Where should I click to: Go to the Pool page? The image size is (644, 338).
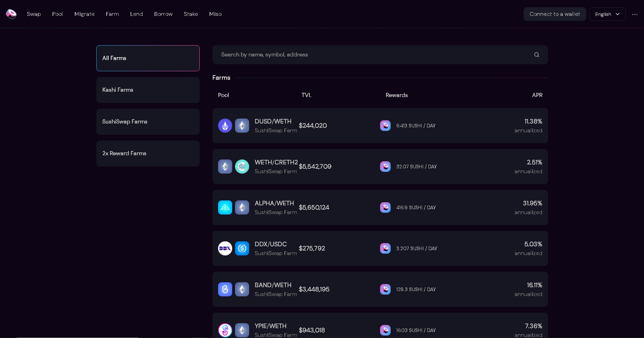[58, 14]
